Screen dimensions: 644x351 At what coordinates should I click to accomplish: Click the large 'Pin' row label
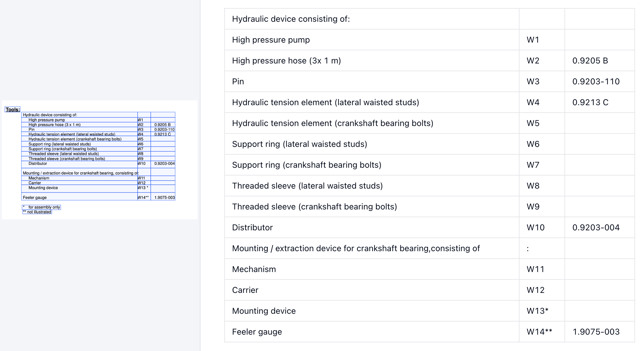point(238,81)
